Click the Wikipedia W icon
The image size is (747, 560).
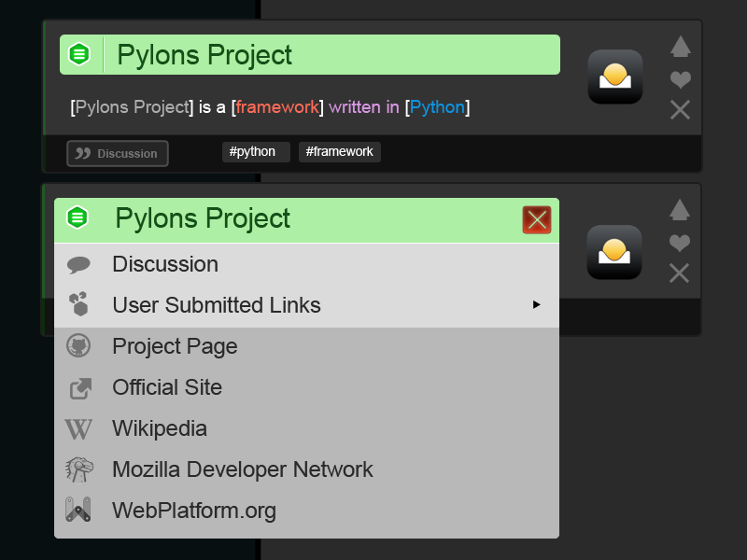[78, 429]
